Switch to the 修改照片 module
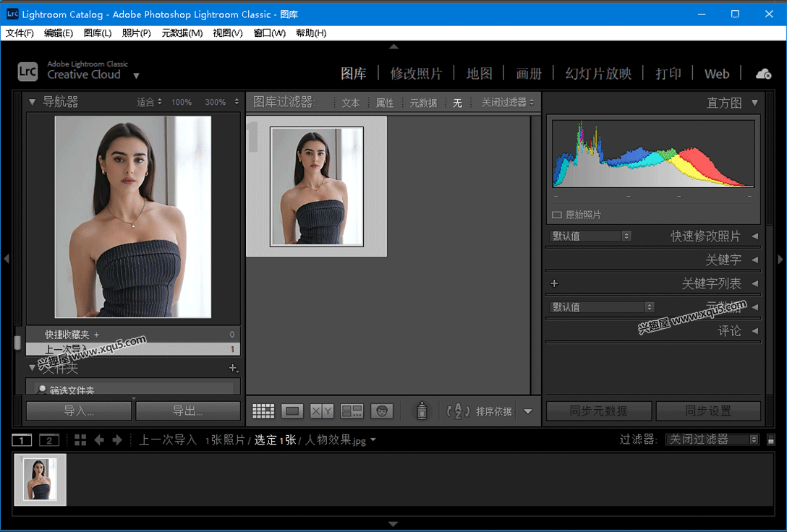 pos(417,73)
